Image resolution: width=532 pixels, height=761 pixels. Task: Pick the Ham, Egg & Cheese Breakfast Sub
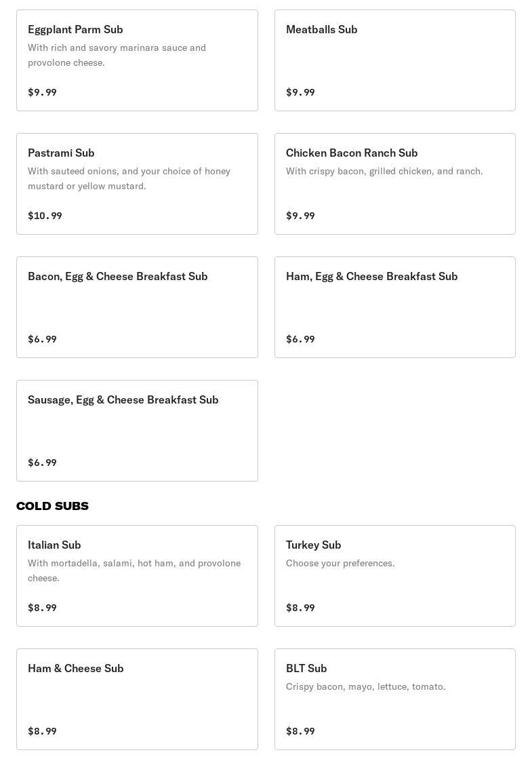point(394,307)
